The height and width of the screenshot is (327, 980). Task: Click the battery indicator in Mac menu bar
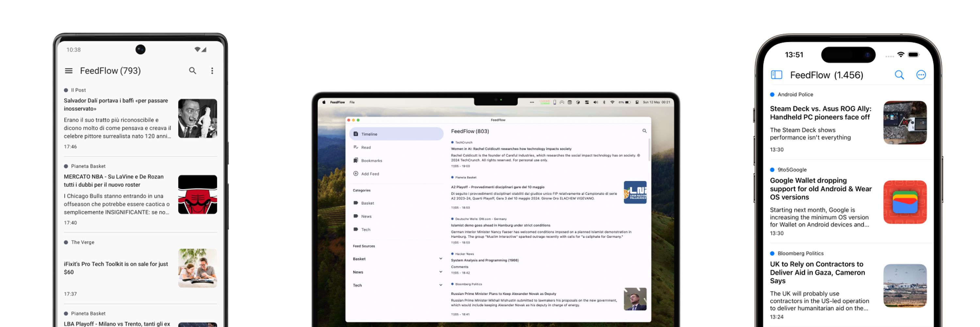[x=625, y=102]
